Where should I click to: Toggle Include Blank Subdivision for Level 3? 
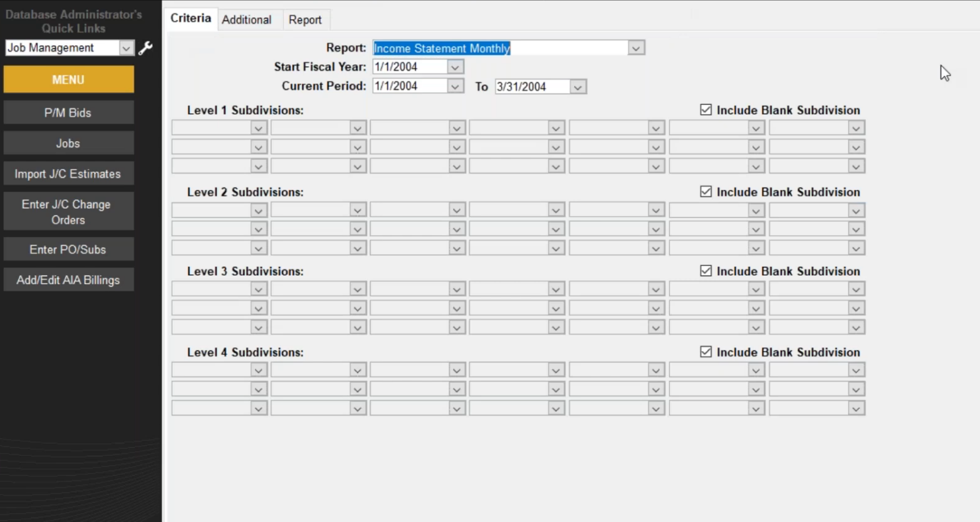(706, 270)
